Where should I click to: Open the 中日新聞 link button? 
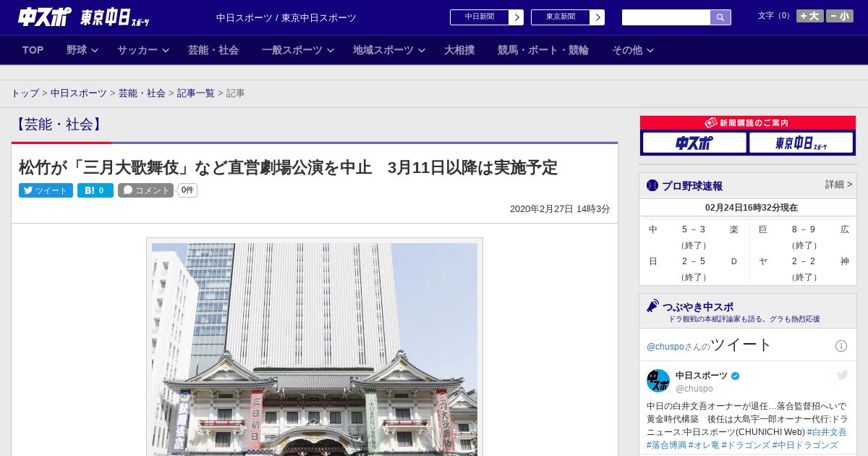coord(480,17)
